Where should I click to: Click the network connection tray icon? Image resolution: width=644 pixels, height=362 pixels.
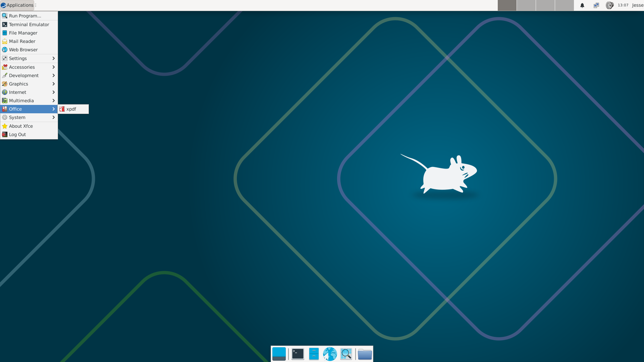point(596,5)
